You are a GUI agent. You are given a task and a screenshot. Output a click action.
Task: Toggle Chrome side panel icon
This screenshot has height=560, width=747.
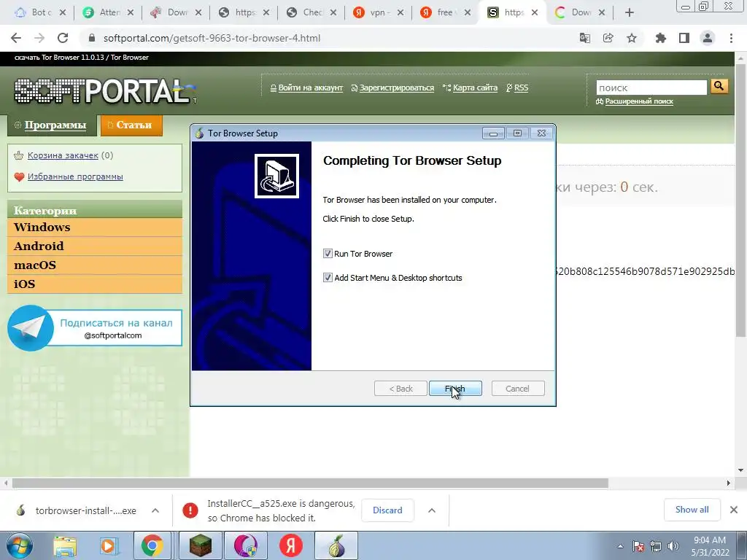(x=684, y=38)
